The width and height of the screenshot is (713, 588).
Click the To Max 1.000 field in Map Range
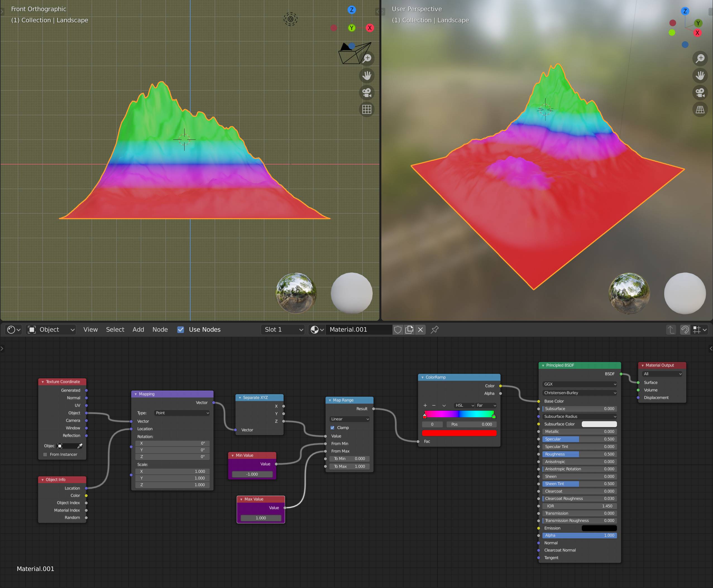click(350, 466)
